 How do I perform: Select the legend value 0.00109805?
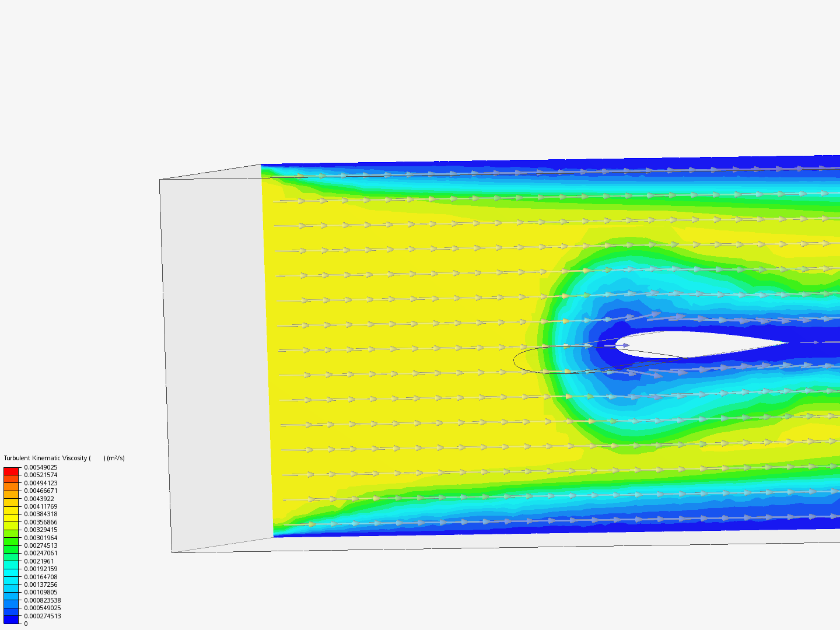41,592
